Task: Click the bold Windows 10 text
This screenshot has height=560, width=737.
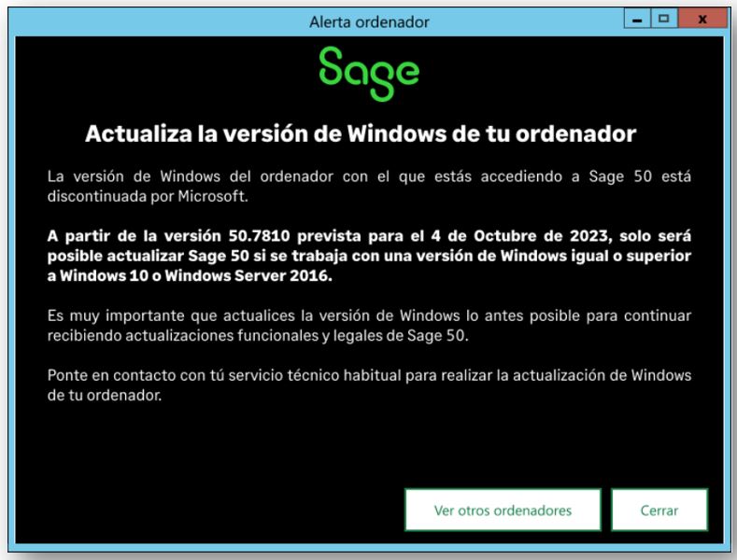Action: (x=104, y=275)
